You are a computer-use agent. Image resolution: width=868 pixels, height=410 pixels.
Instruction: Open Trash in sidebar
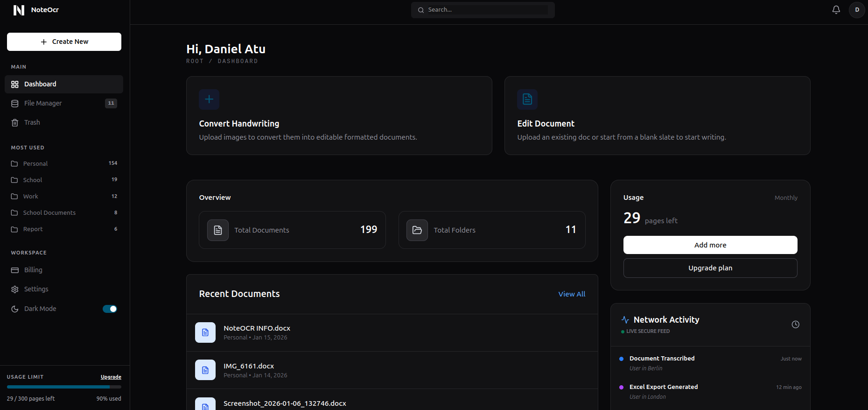coord(64,122)
